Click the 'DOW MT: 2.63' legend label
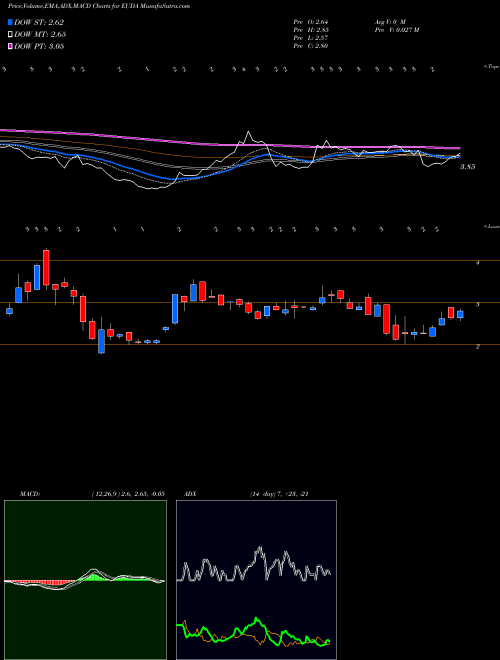Image resolution: width=500 pixels, height=660 pixels. pyautogui.click(x=40, y=35)
